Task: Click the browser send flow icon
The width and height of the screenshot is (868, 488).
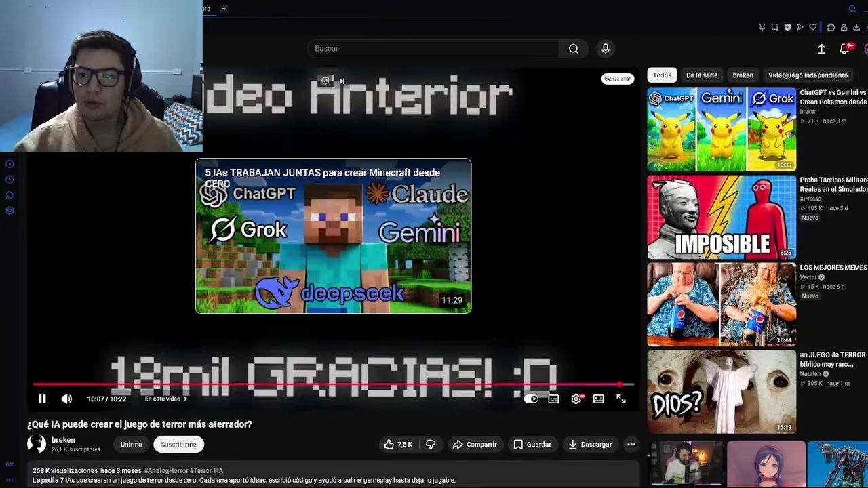Action: coord(800,27)
